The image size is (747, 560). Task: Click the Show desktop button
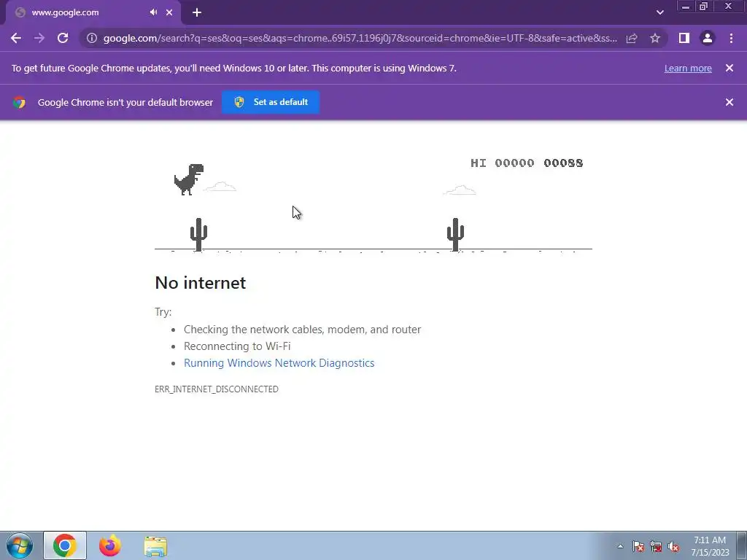[742, 545]
